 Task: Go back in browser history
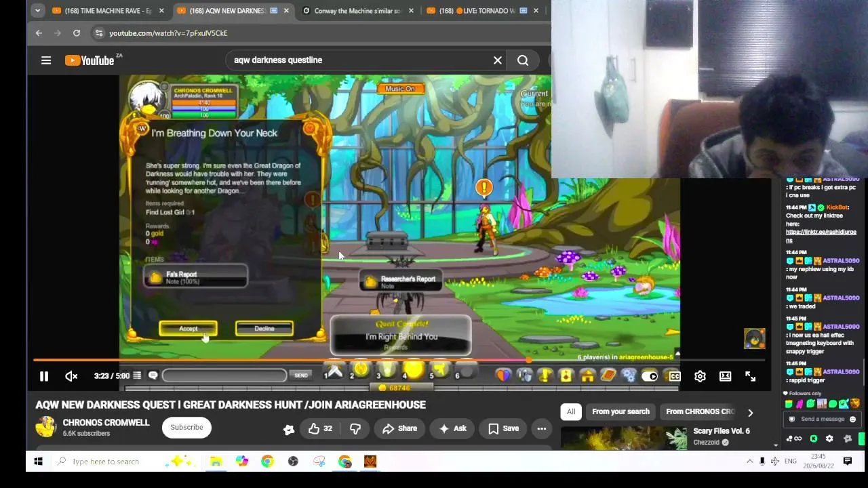point(39,33)
